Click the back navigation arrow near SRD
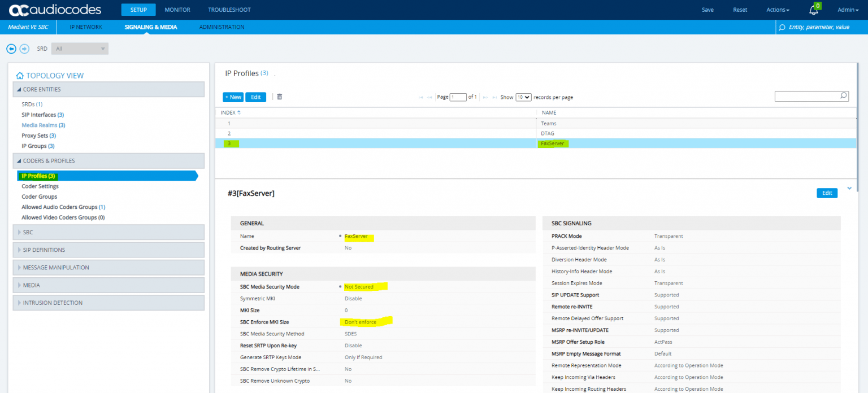Viewport: 868px width, 393px height. (11, 49)
